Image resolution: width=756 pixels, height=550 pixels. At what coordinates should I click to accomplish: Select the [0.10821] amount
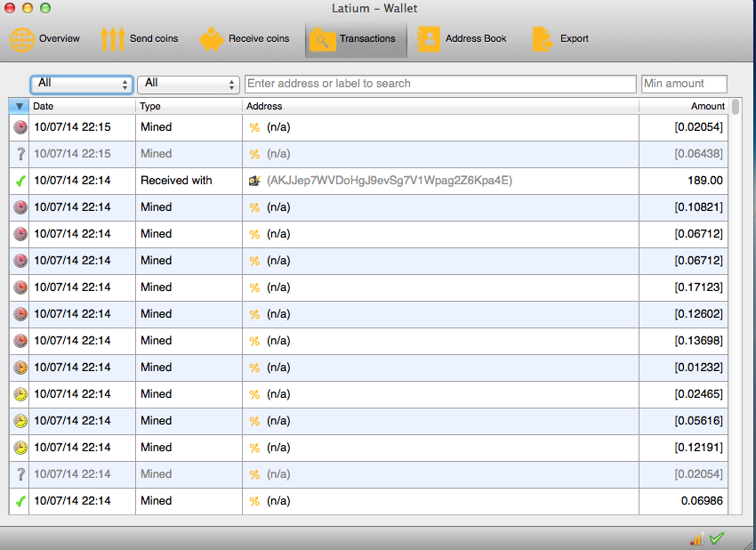pos(698,207)
